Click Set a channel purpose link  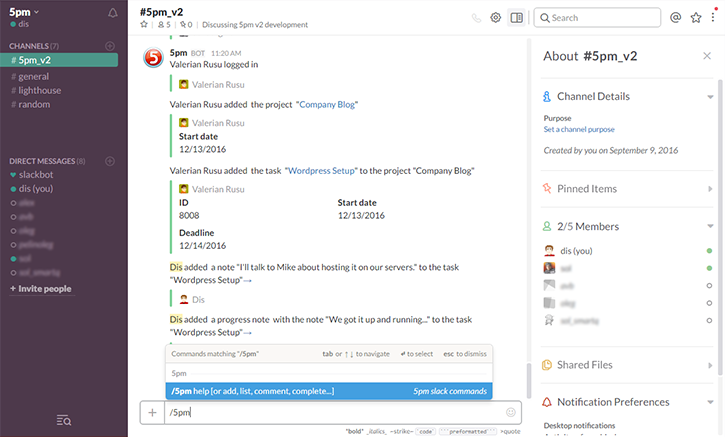coord(579,129)
